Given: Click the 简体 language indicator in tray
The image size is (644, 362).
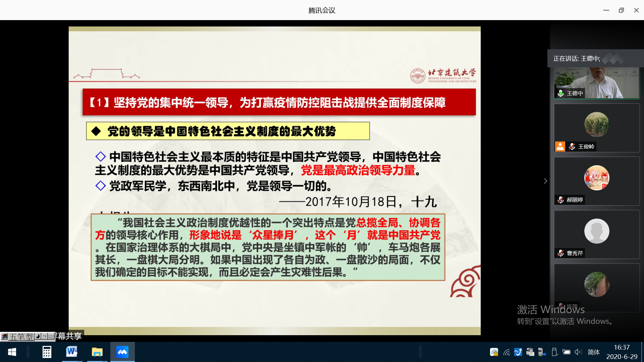Looking at the screenshot, I should pos(593,352).
